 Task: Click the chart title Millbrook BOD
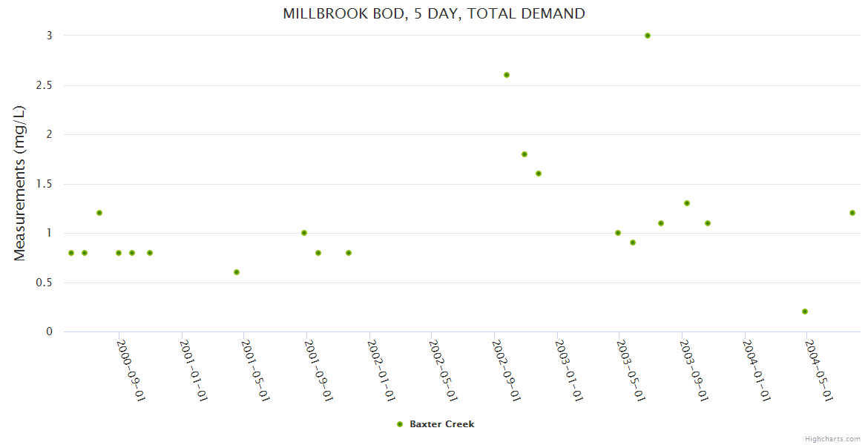tap(434, 13)
